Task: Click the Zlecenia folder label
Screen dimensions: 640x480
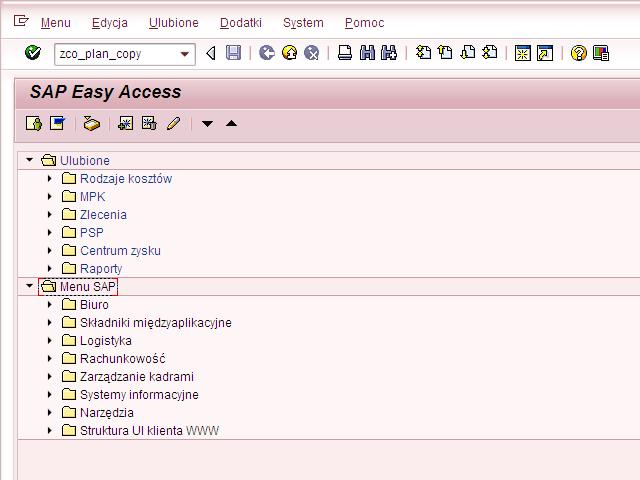Action: point(103,215)
